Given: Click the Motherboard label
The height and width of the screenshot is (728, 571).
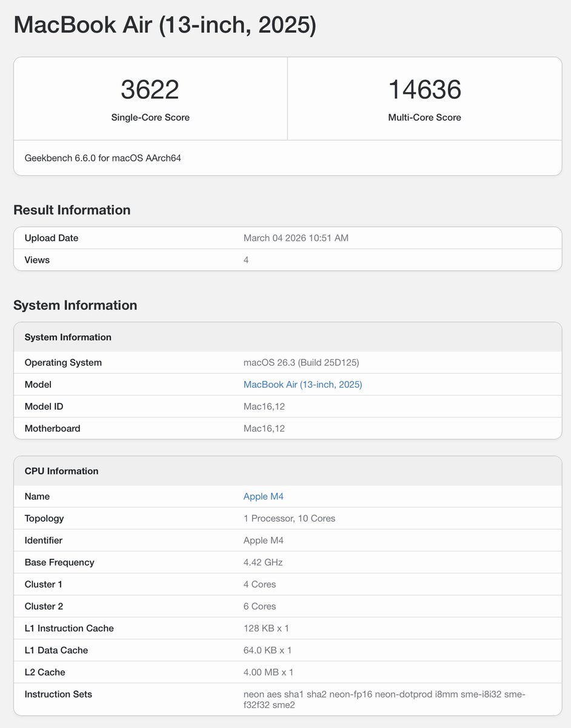Looking at the screenshot, I should click(52, 428).
